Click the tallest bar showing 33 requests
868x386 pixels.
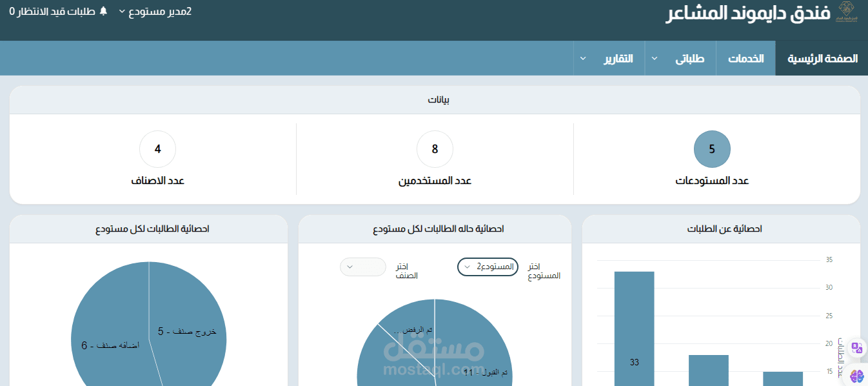(x=635, y=323)
